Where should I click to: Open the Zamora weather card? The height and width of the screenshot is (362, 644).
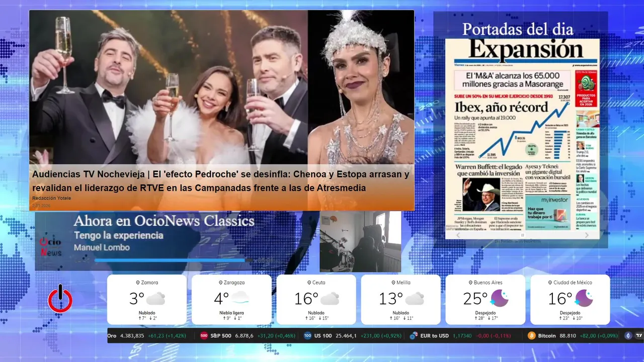click(147, 300)
